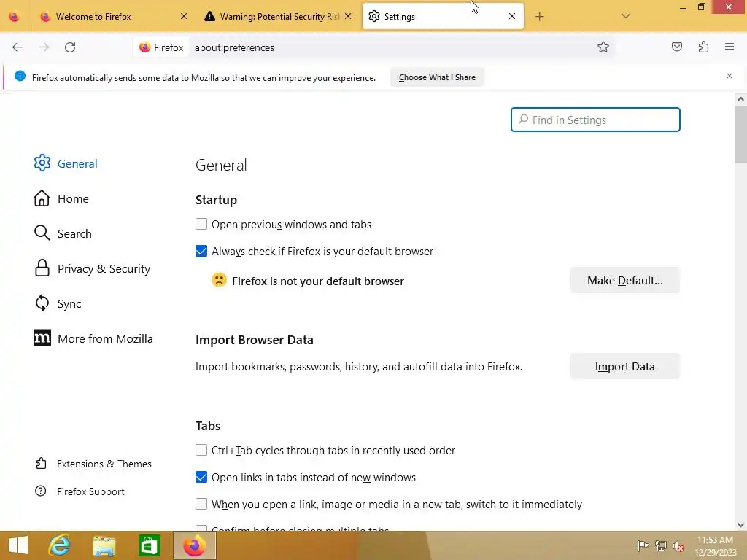This screenshot has height=560, width=747.
Task: Uncheck Open links in tabs instead of new windows
Action: pos(201,477)
